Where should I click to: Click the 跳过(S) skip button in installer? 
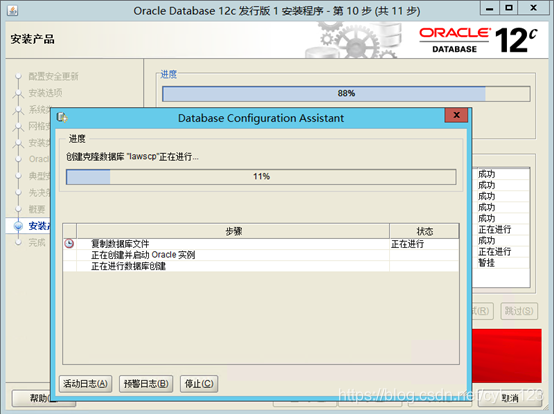click(x=519, y=311)
